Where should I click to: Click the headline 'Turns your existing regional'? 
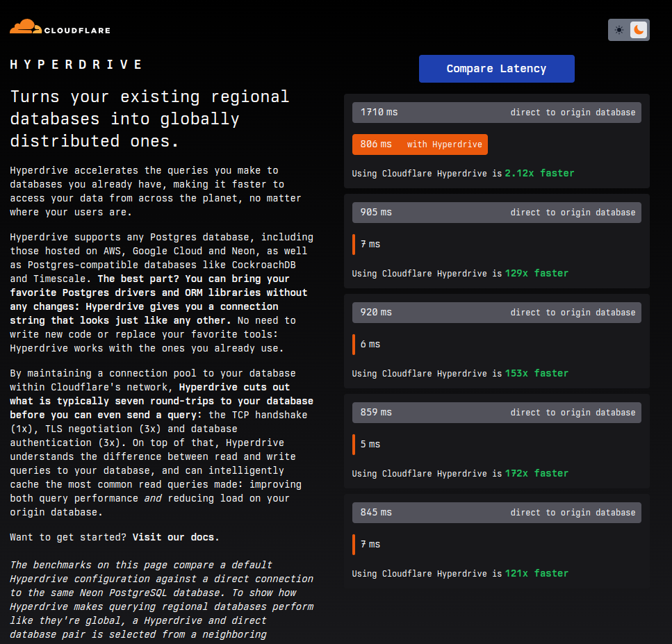pyautogui.click(x=149, y=97)
